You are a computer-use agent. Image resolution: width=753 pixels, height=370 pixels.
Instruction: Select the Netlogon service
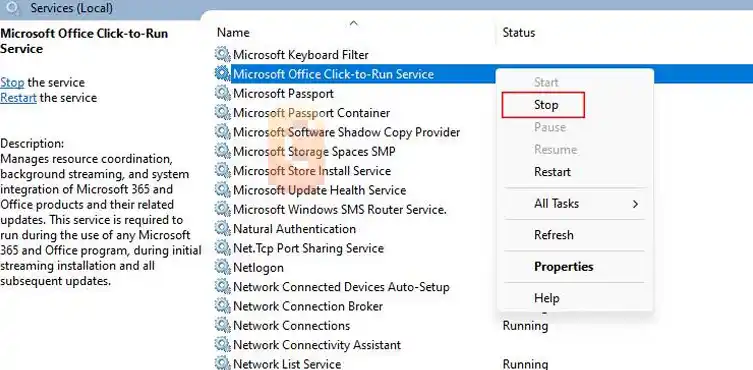click(258, 268)
